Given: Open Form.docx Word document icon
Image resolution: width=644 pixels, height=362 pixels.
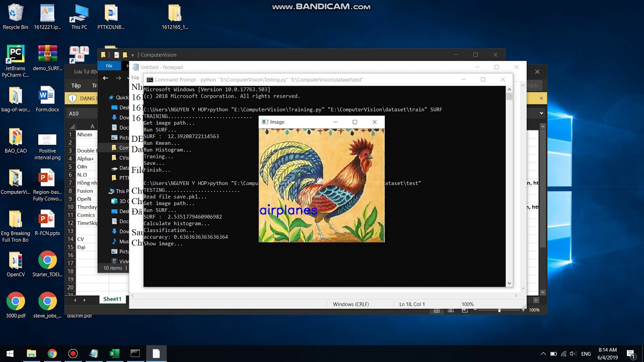Looking at the screenshot, I should [x=47, y=99].
